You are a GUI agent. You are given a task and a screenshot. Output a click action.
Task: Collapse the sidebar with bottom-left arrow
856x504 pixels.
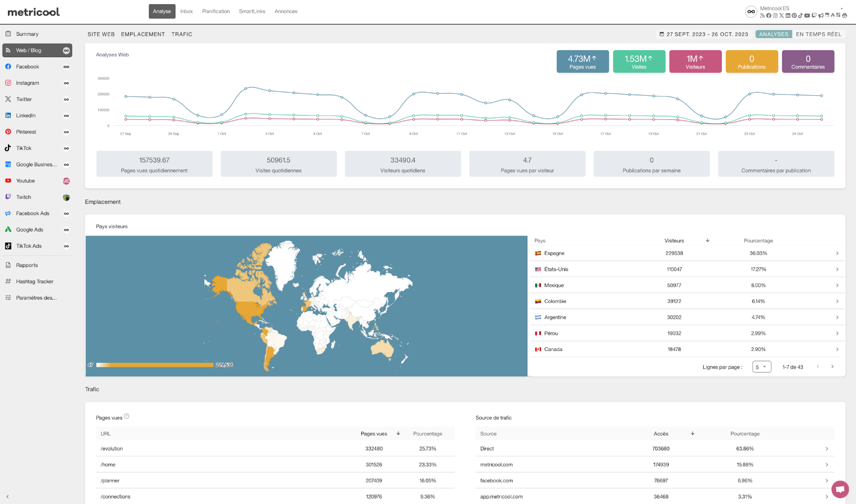7,497
